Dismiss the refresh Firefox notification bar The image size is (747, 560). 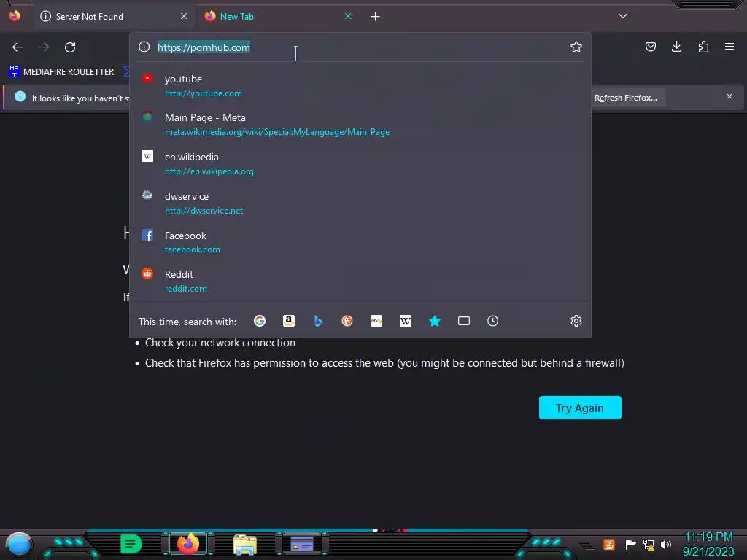click(x=729, y=97)
